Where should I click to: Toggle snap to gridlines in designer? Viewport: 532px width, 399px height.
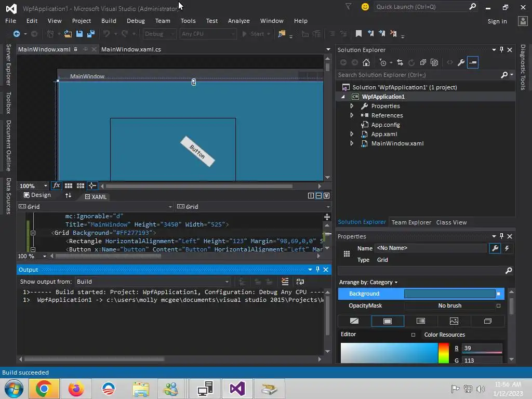81,185
